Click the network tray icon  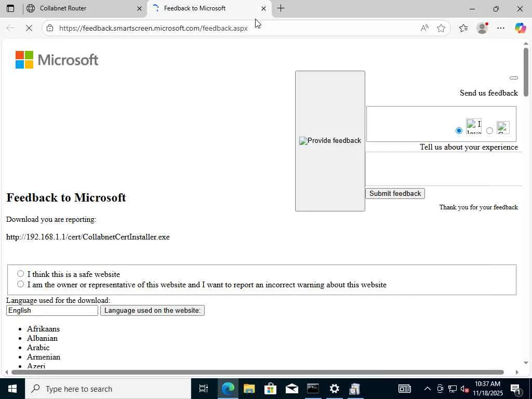(x=453, y=389)
